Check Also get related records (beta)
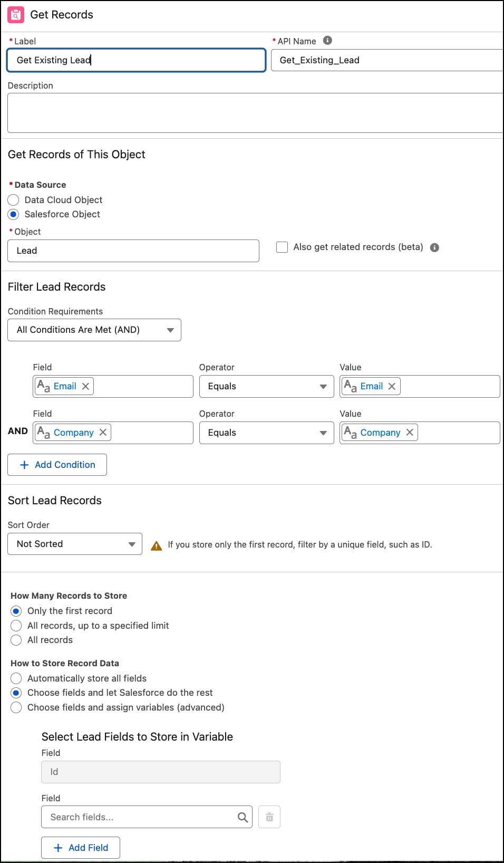This screenshot has height=863, width=504. click(282, 247)
